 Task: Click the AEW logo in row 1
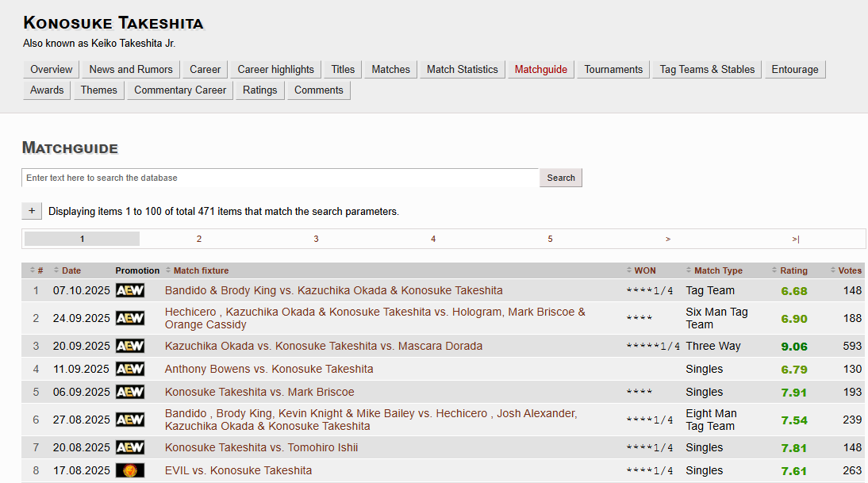tap(130, 290)
